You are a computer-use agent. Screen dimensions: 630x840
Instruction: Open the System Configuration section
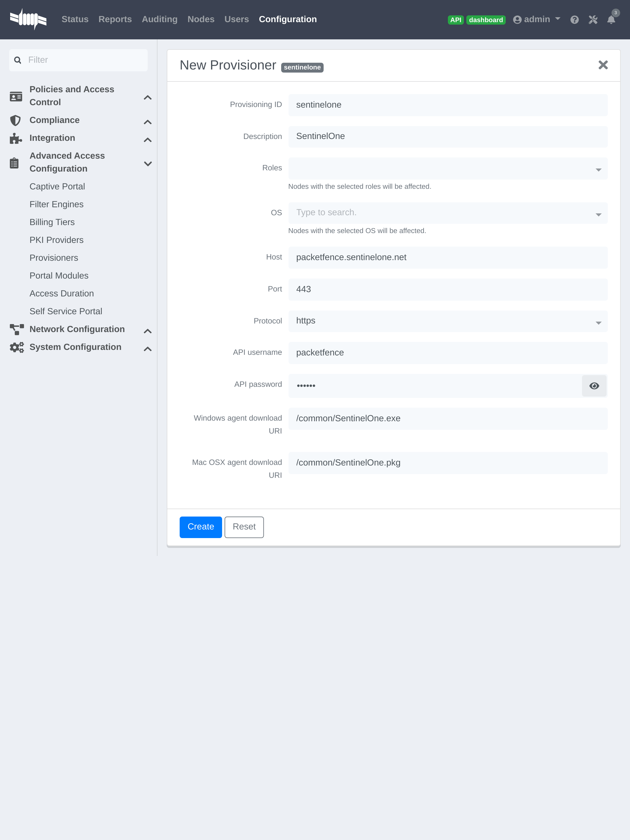pos(75,347)
